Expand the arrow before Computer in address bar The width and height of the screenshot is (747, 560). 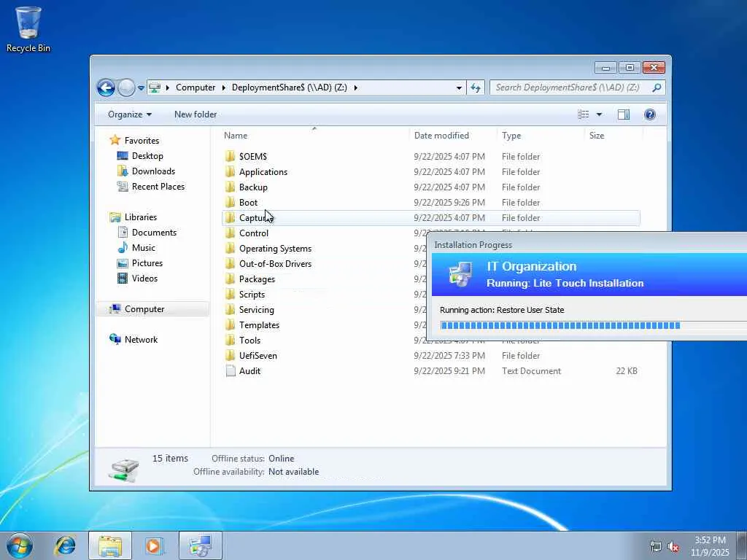(x=167, y=87)
